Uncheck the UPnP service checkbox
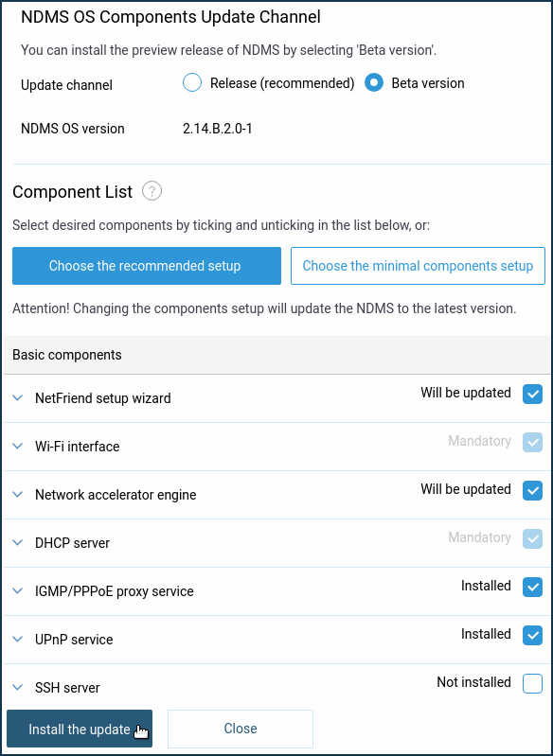The image size is (553, 756). click(533, 636)
